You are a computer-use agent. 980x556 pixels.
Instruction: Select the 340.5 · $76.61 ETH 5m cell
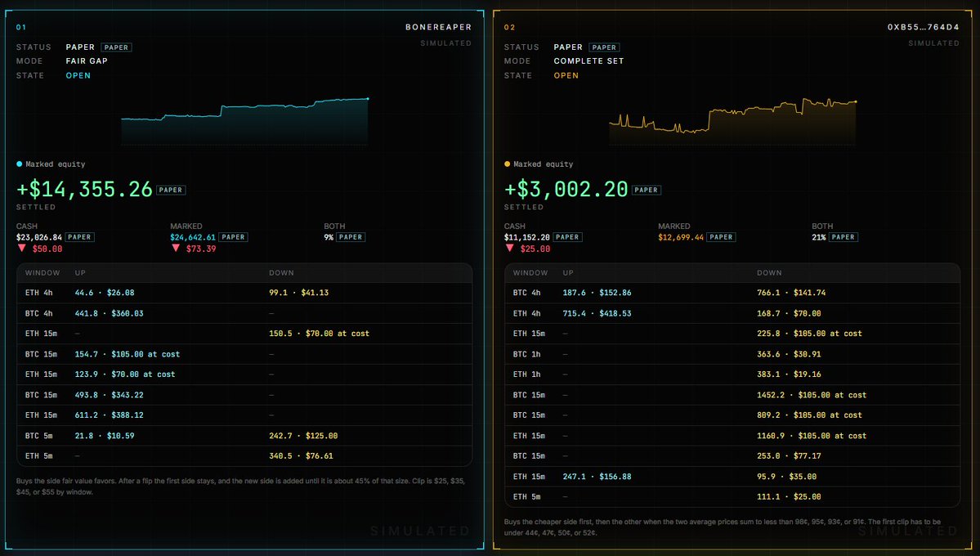click(302, 456)
